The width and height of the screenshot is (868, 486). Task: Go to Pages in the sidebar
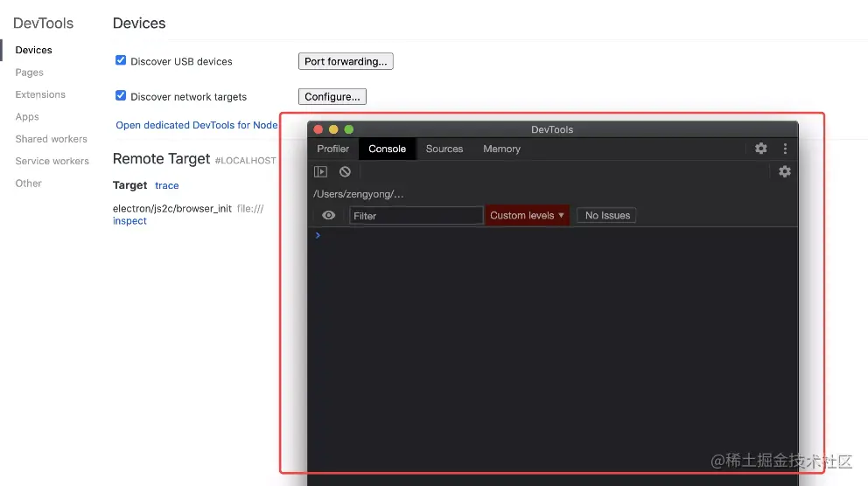tap(30, 73)
